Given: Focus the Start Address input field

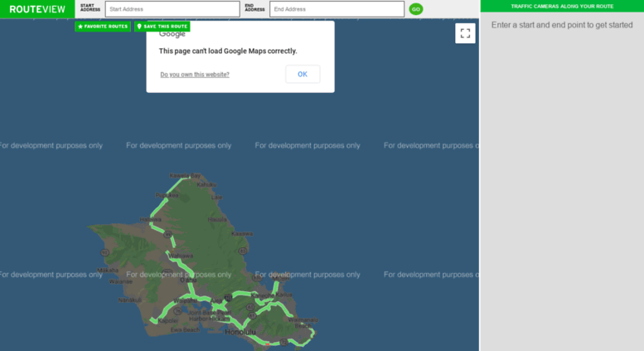Looking at the screenshot, I should [172, 9].
